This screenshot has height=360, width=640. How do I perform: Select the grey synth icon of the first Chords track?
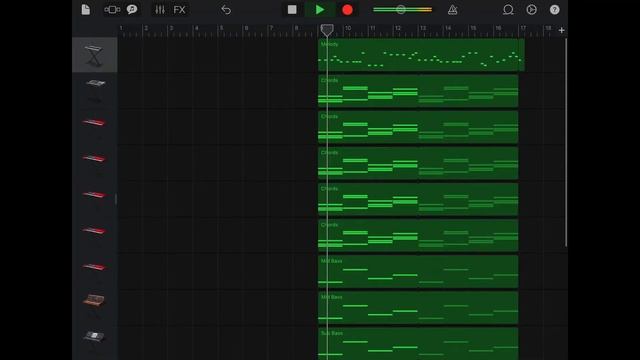click(x=95, y=84)
